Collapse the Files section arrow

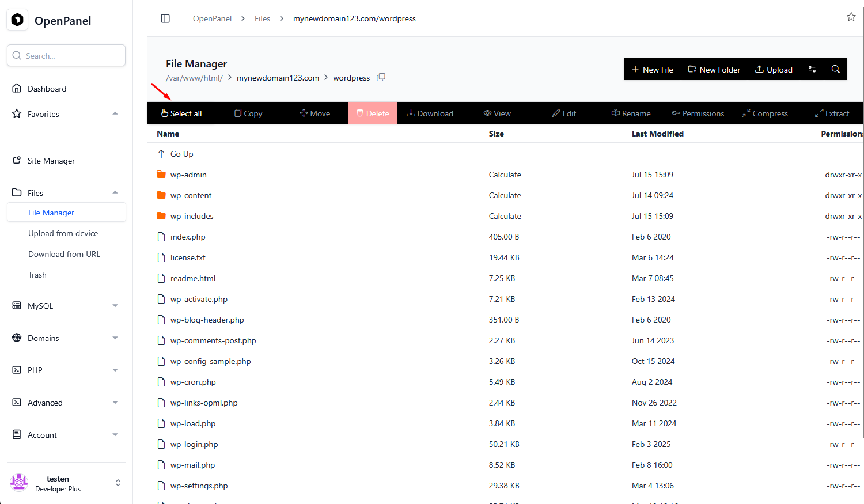pyautogui.click(x=115, y=192)
